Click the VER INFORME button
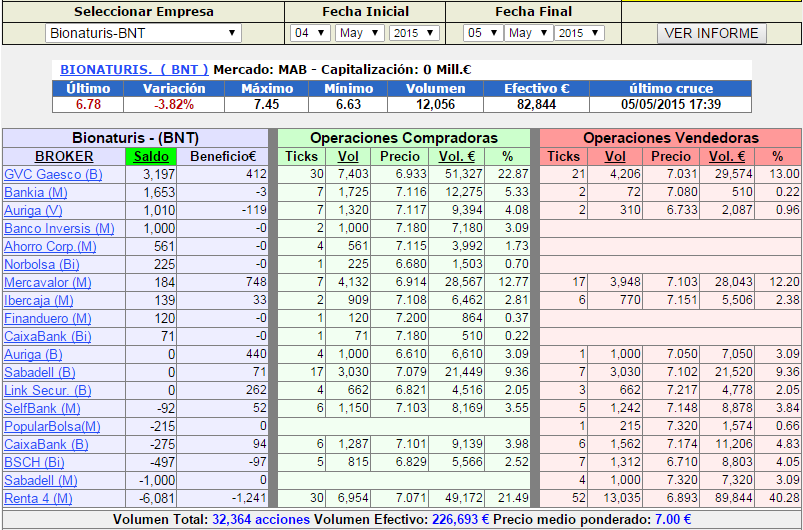803x530 pixels. pos(711,33)
